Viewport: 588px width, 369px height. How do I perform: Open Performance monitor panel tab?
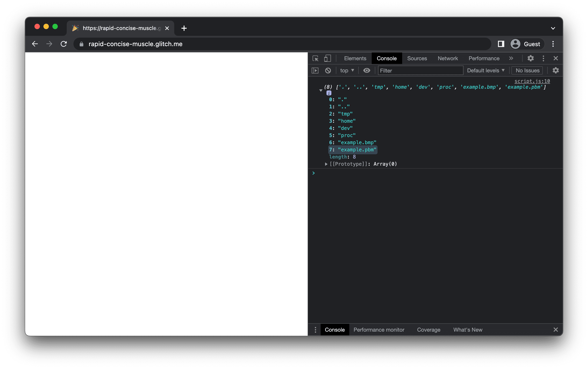[379, 329]
